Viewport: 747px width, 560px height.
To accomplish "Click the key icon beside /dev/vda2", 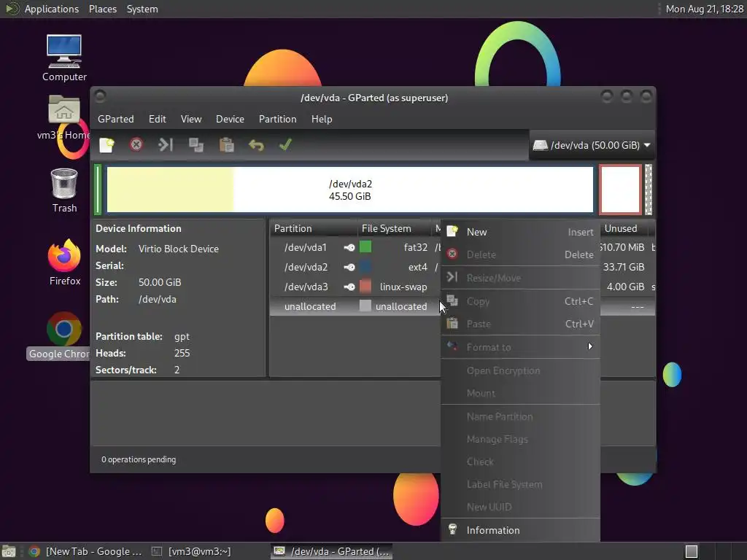I will coord(349,267).
